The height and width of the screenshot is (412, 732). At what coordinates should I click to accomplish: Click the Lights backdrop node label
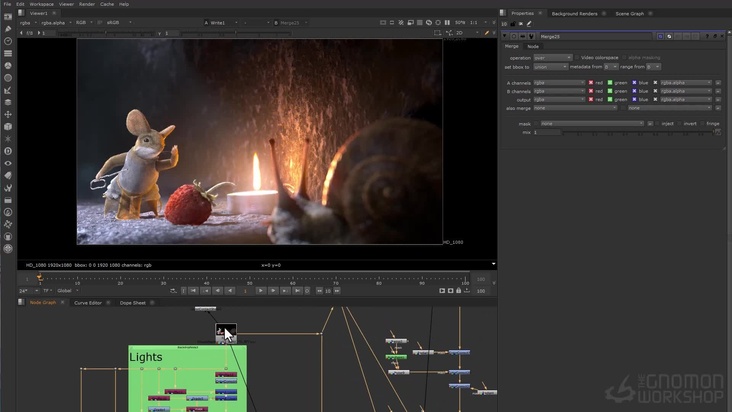tap(146, 357)
